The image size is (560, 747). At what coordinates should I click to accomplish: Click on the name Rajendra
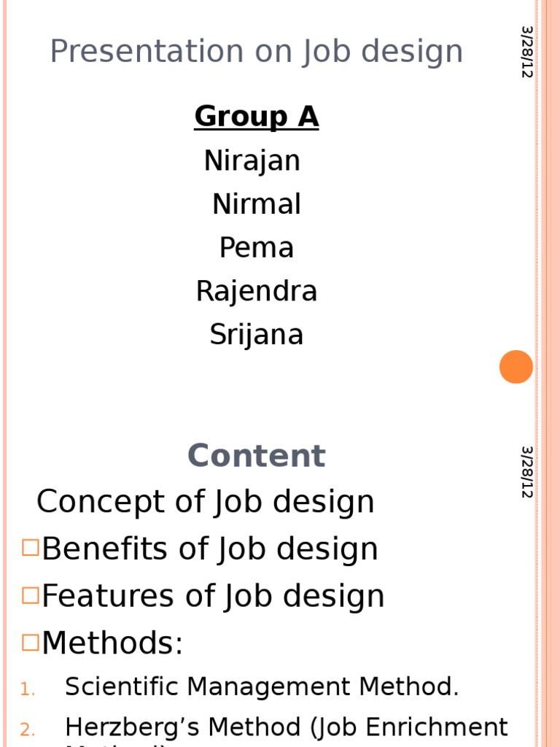[256, 292]
